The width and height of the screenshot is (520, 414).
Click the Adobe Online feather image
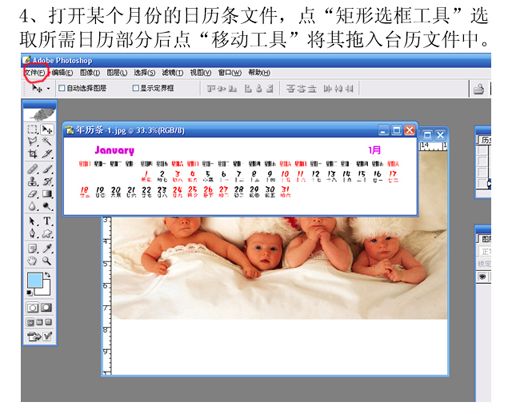point(40,115)
